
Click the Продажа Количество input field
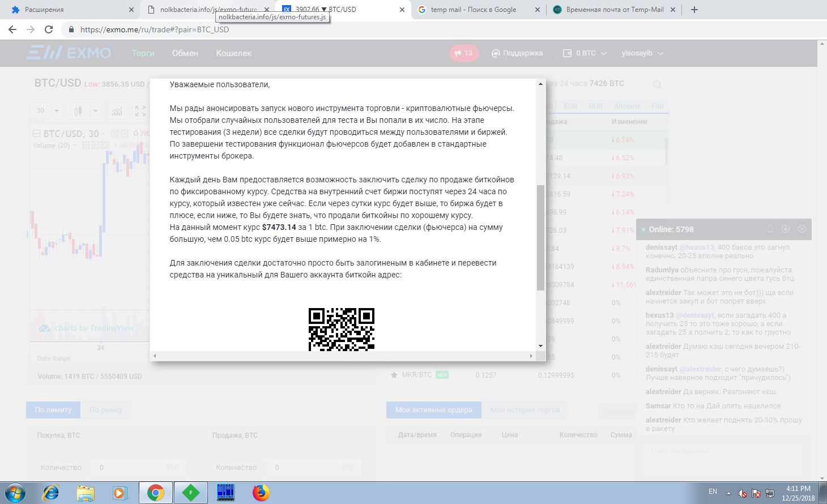pyautogui.click(x=314, y=468)
